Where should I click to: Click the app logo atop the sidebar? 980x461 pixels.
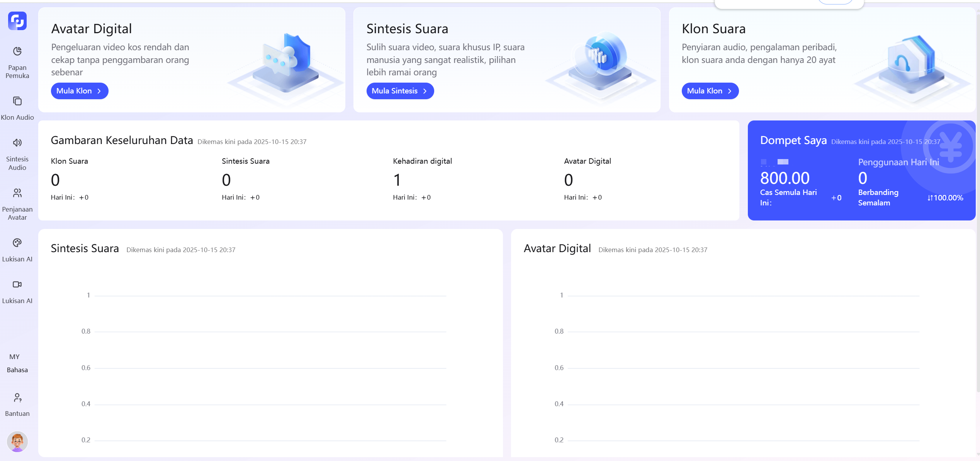click(17, 21)
